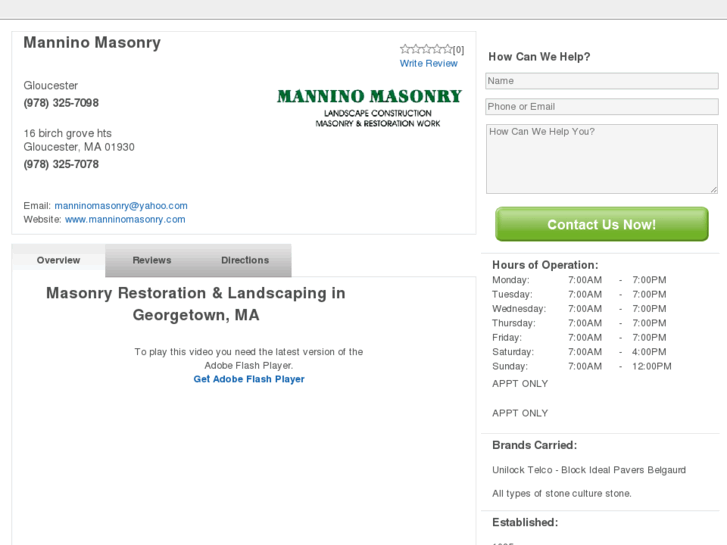Viewport: 727px width, 545px height.
Task: Open the www.manninomasonry.com website link
Action: pyautogui.click(x=125, y=219)
